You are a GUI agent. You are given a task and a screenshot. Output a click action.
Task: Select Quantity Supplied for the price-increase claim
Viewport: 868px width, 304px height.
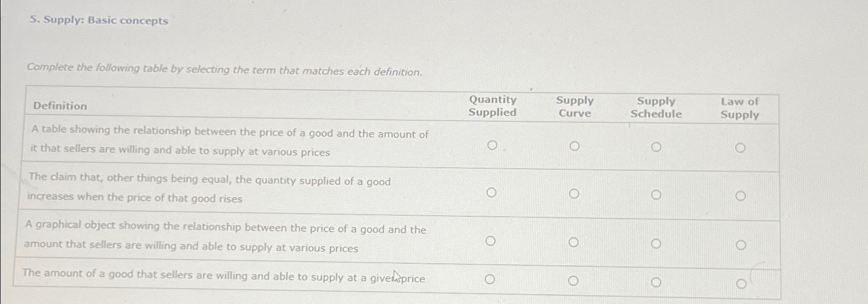[492, 192]
